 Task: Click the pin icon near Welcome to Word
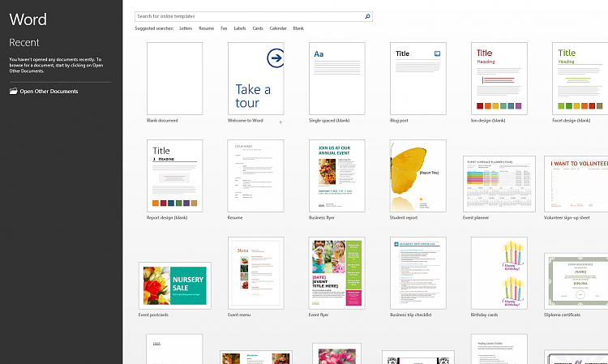[x=280, y=122]
